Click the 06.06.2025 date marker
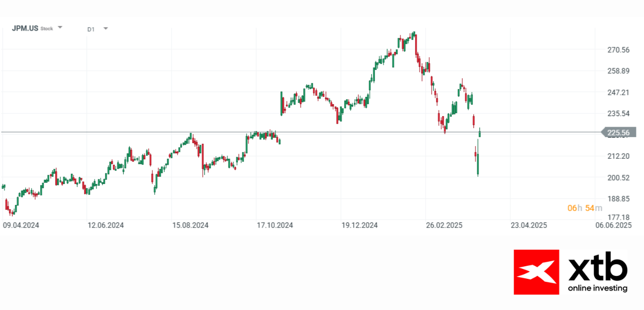 click(x=613, y=225)
